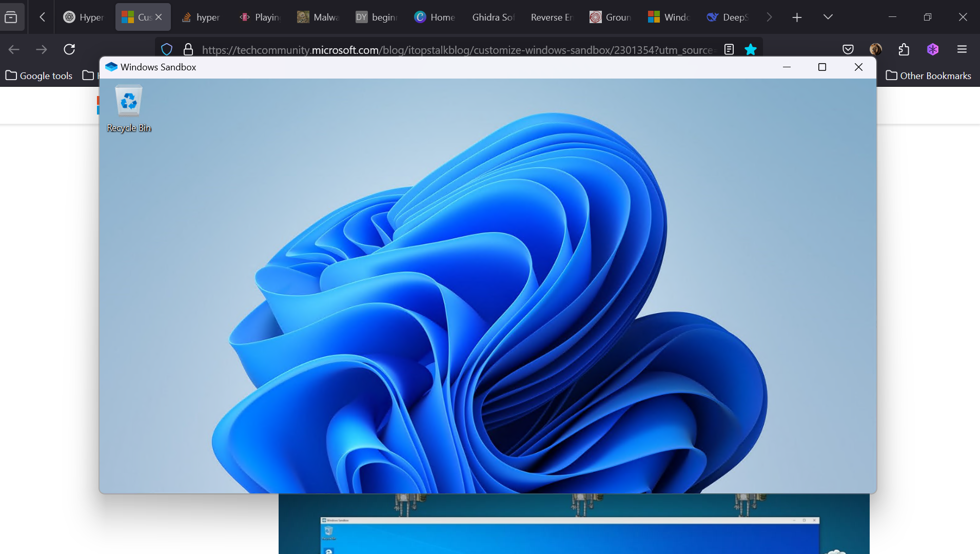Click the techcommunity URL address bar
Image resolution: width=980 pixels, height=554 pixels.
click(458, 50)
